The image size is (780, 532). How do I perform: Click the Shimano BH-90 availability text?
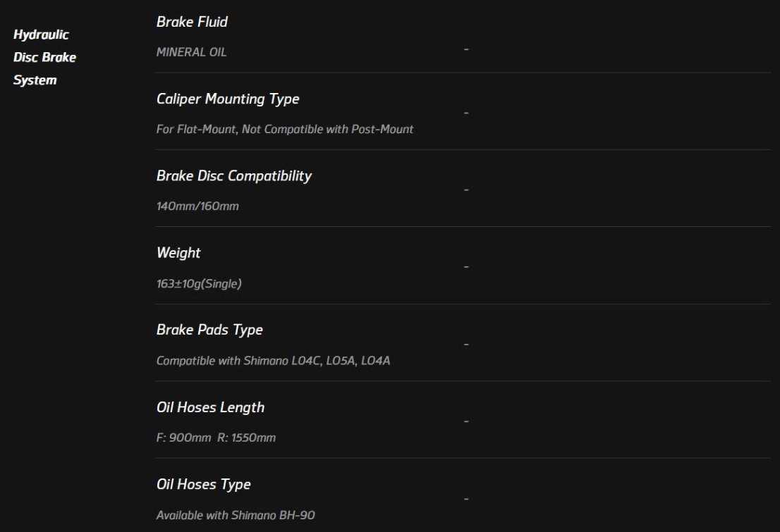tap(236, 516)
